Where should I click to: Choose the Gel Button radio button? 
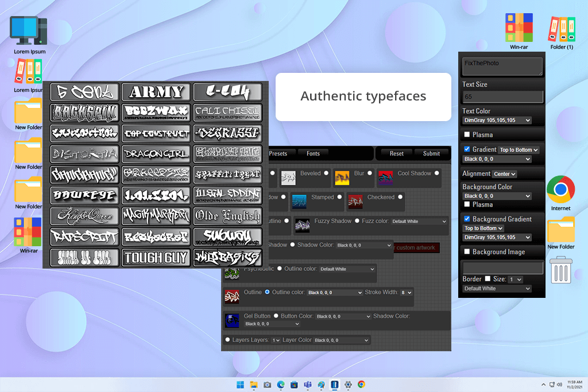tap(276, 316)
